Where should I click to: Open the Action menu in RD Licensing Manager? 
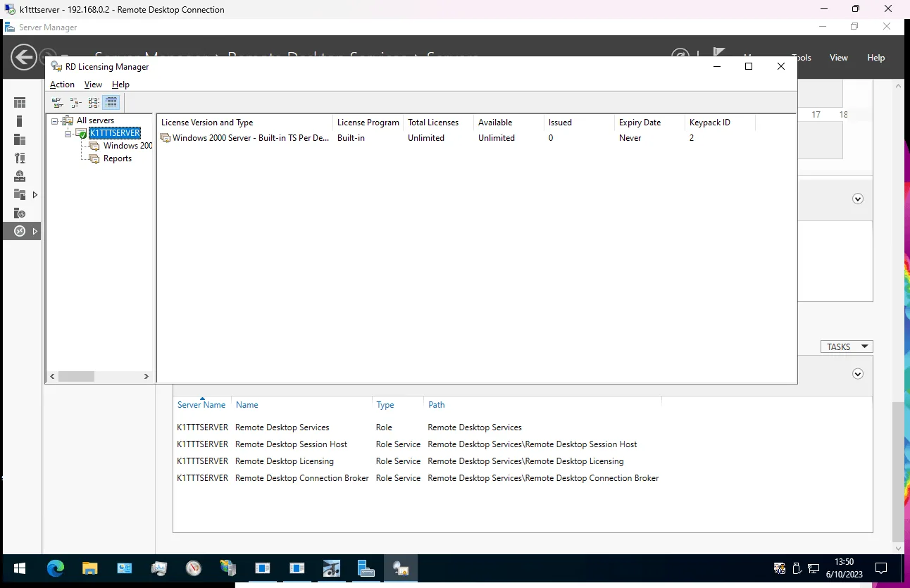(62, 84)
